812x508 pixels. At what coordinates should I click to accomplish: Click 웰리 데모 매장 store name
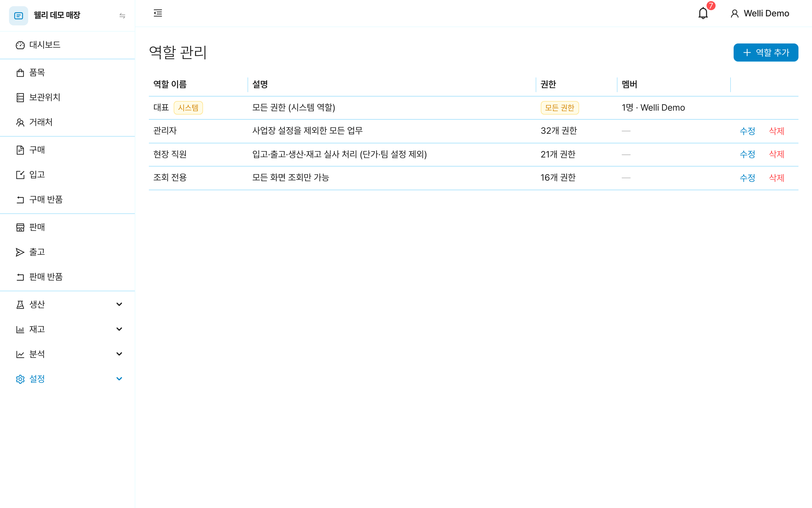point(57,15)
